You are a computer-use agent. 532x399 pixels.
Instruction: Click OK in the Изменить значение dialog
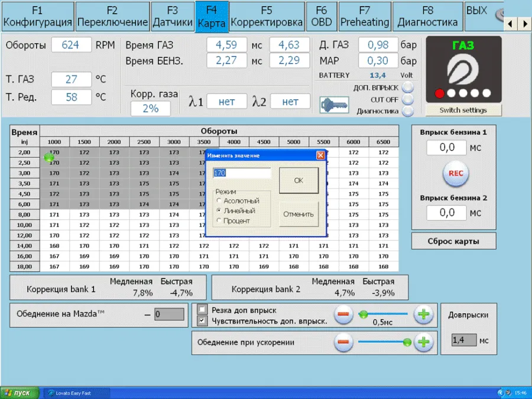coord(299,180)
